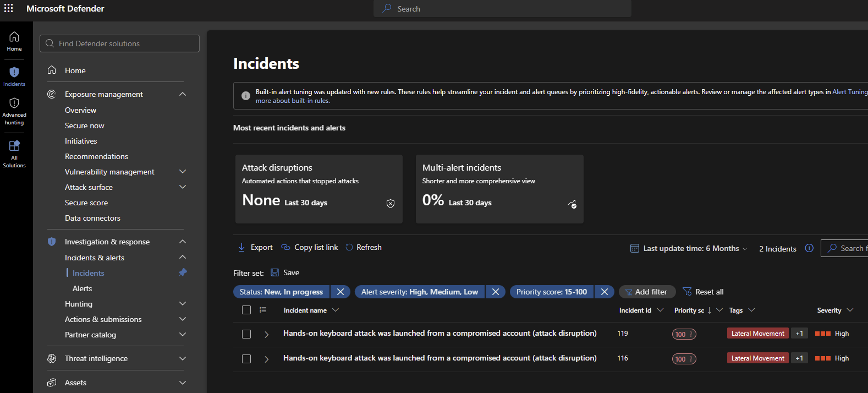Expand the Hunting submenu

tap(183, 304)
